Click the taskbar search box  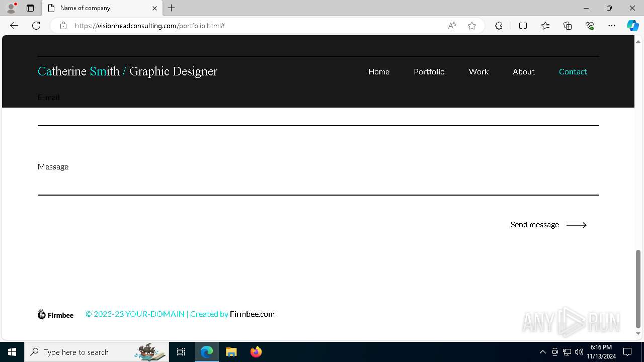(97, 352)
